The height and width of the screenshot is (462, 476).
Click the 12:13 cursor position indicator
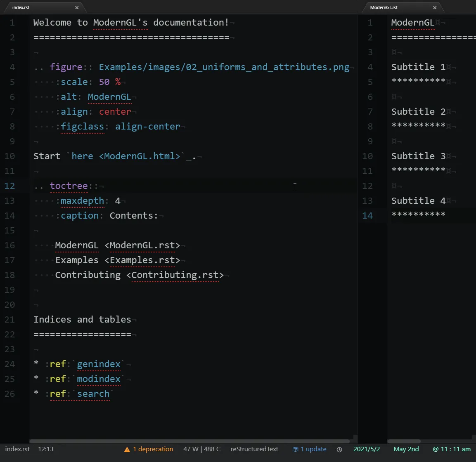point(46,449)
